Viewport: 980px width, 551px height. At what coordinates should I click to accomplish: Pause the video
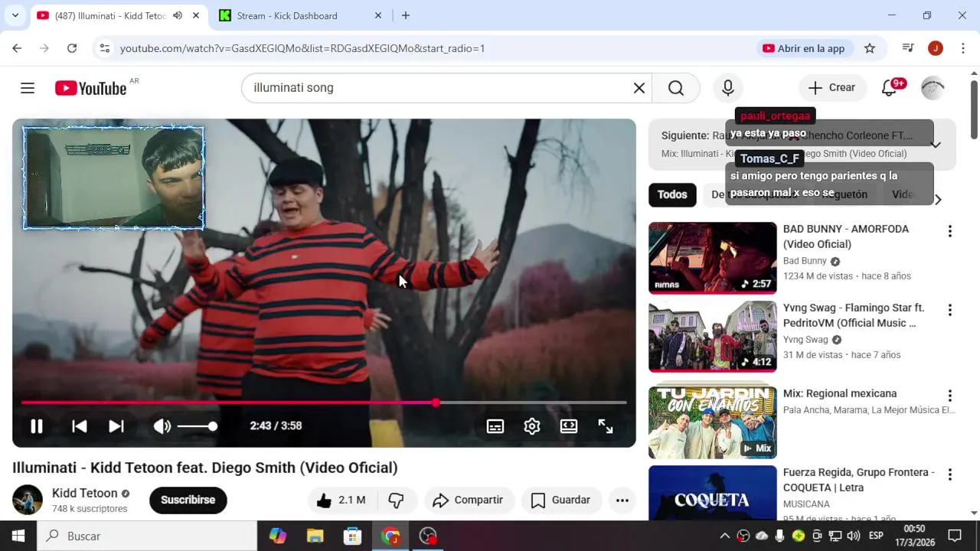coord(36,426)
